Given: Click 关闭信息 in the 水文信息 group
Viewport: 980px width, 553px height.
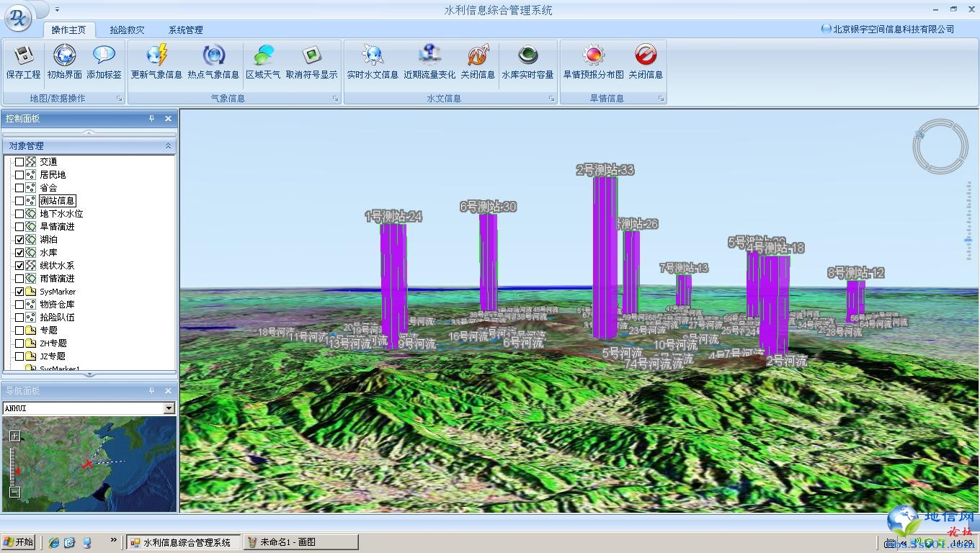Looking at the screenshot, I should click(x=478, y=55).
